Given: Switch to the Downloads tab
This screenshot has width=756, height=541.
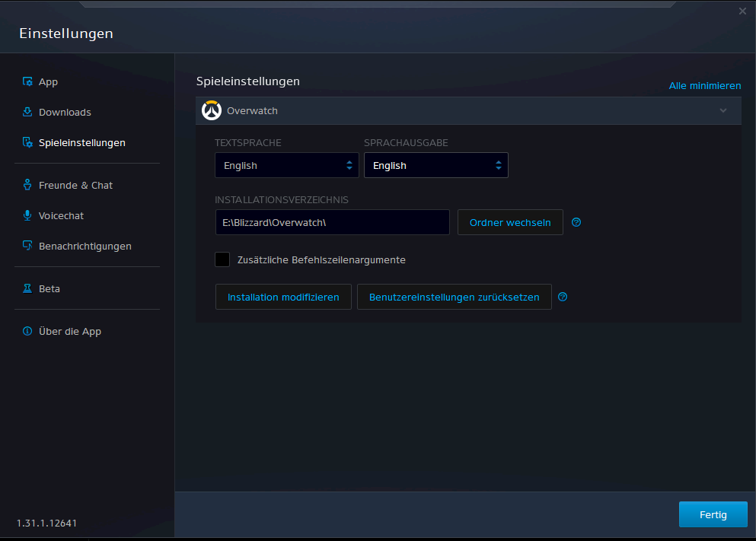Looking at the screenshot, I should click(x=65, y=113).
